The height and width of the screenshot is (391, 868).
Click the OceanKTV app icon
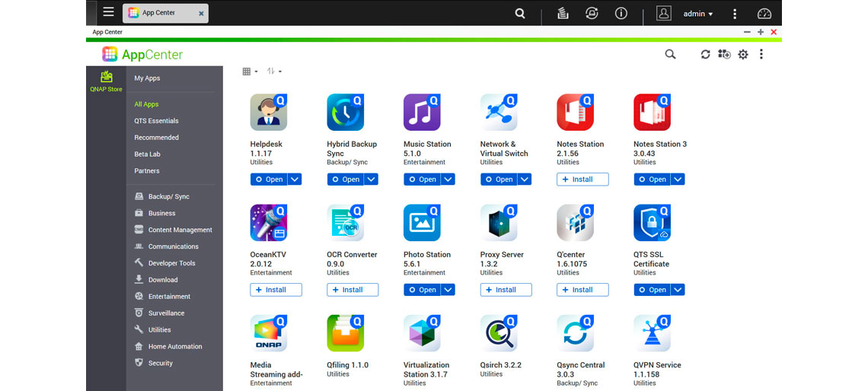point(269,223)
